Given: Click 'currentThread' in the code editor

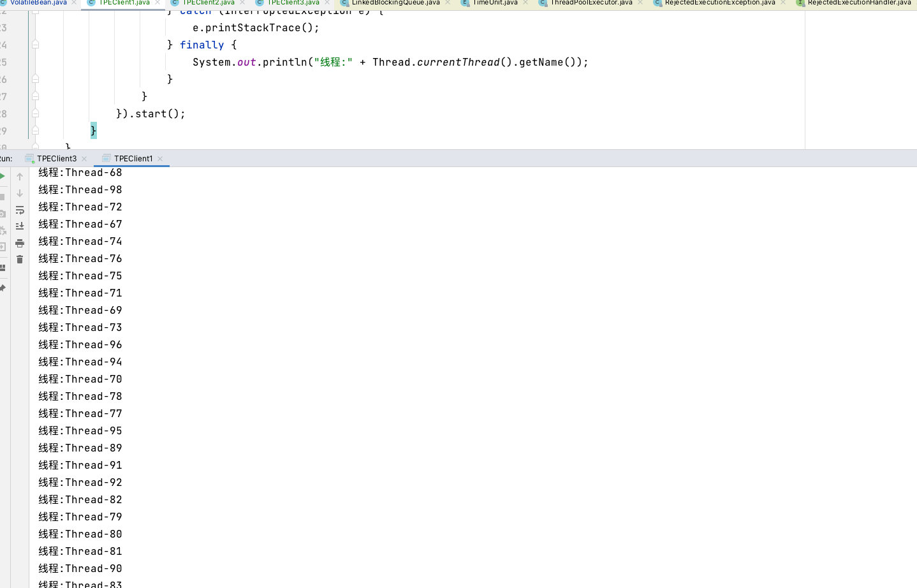Looking at the screenshot, I should click(458, 62).
